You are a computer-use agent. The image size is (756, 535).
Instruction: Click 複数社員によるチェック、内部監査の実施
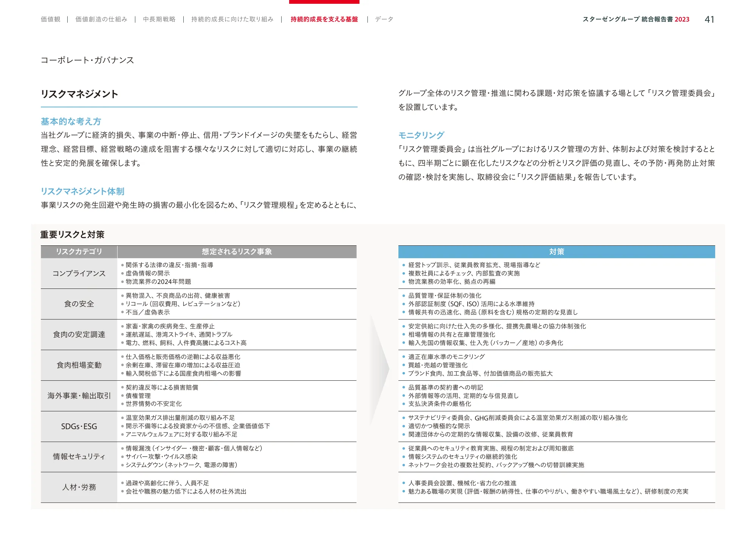[464, 273]
